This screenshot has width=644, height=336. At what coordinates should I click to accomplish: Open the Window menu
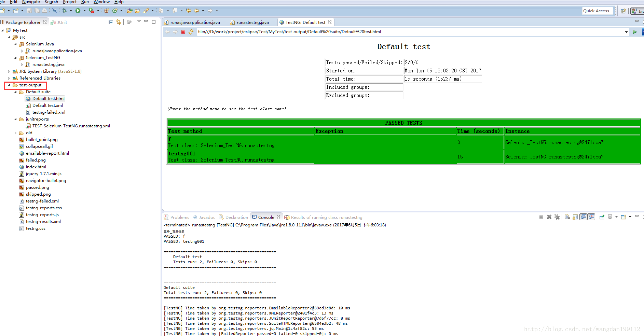(x=101, y=2)
